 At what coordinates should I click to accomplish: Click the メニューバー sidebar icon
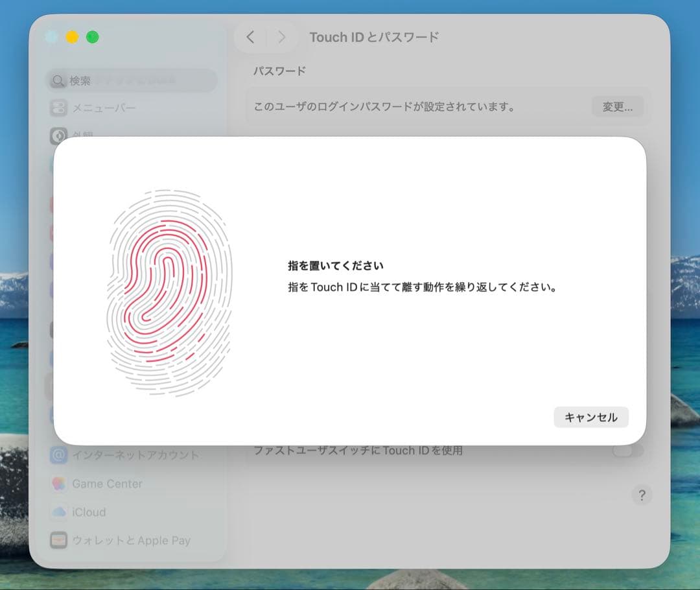click(x=59, y=108)
